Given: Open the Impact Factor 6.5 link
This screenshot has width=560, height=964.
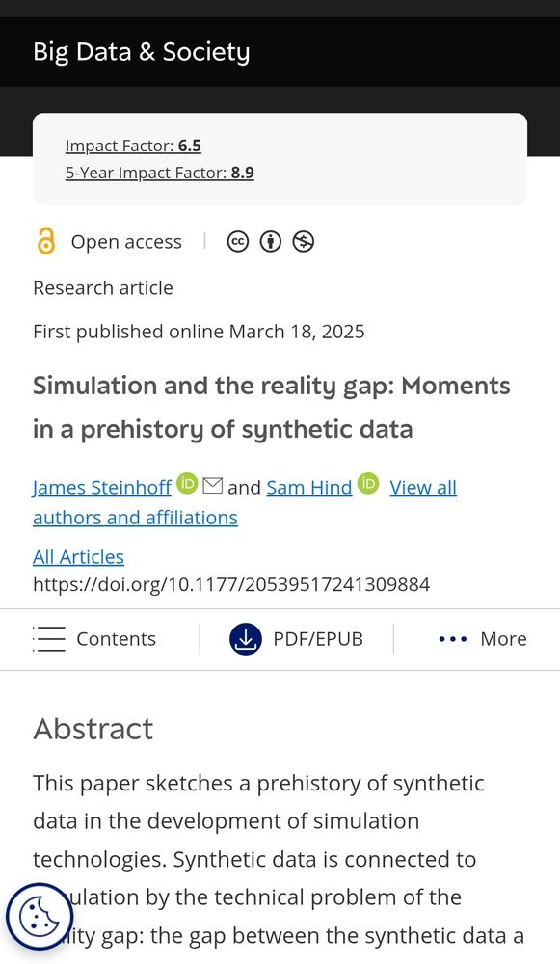Looking at the screenshot, I should [133, 146].
